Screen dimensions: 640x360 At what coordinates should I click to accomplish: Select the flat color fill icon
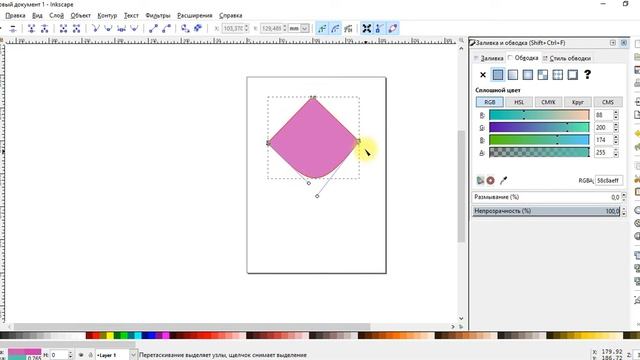[498, 75]
